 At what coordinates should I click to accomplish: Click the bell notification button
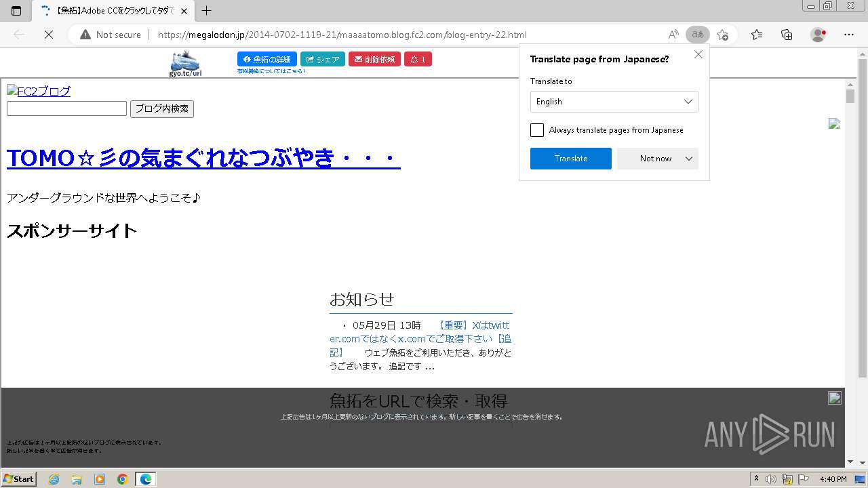click(x=418, y=60)
